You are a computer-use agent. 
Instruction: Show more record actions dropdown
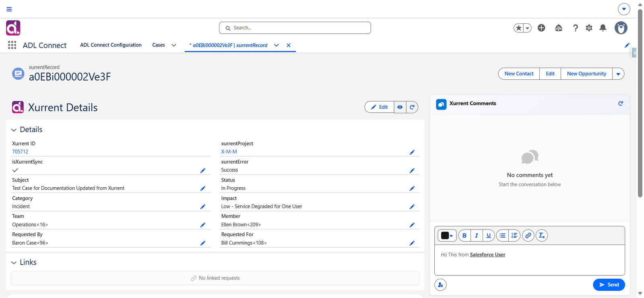(618, 74)
